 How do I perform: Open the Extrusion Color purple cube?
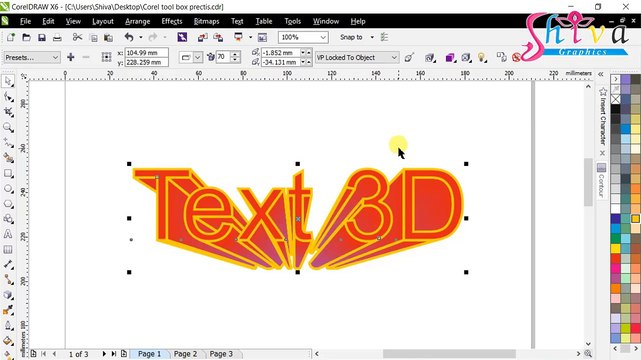[450, 58]
